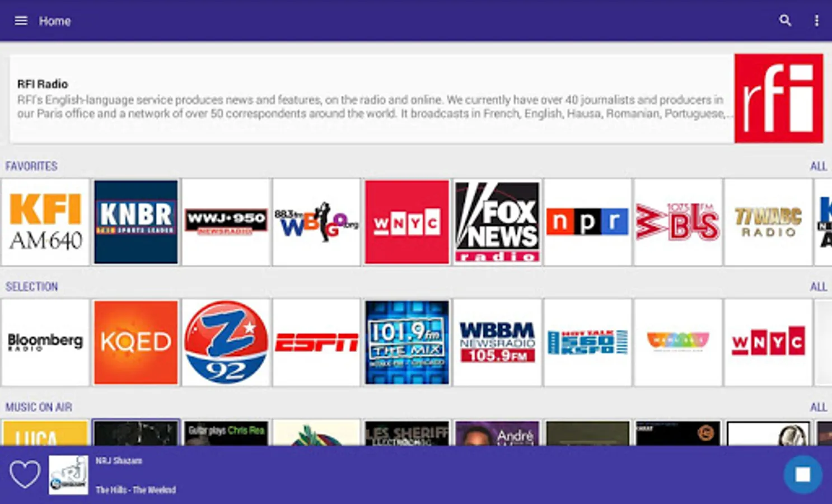Show ALL selection stations
This screenshot has height=504, width=832.
pyautogui.click(x=818, y=287)
